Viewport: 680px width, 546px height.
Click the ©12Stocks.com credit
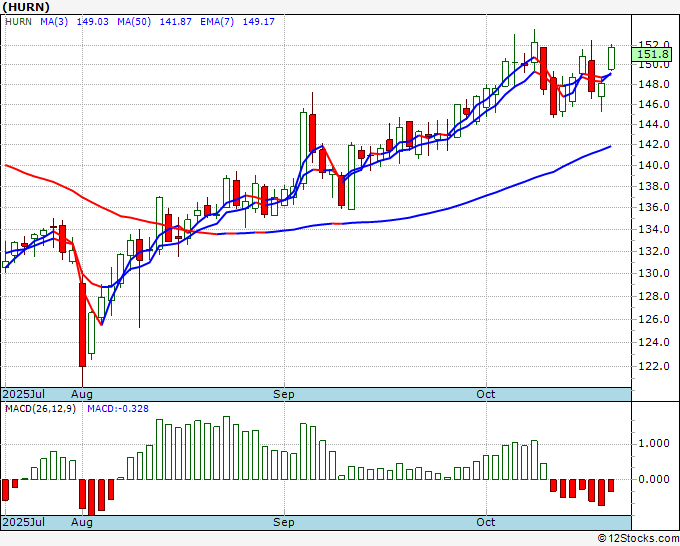[x=638, y=539]
